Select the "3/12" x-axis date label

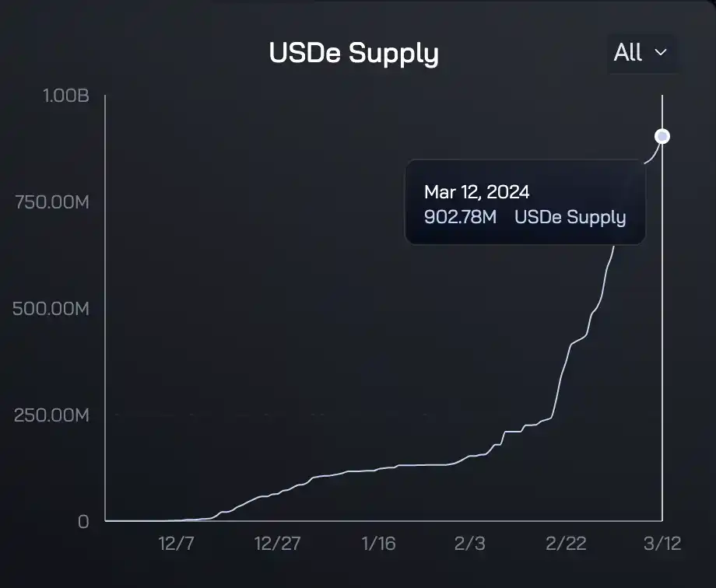click(662, 544)
